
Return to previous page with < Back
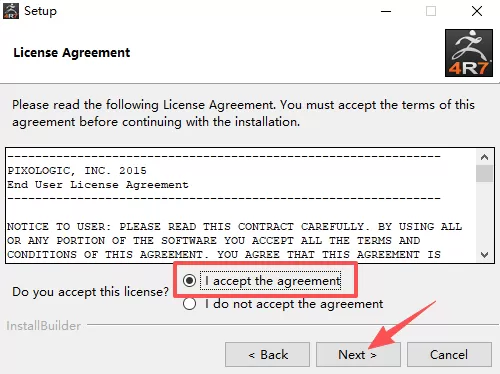(267, 355)
